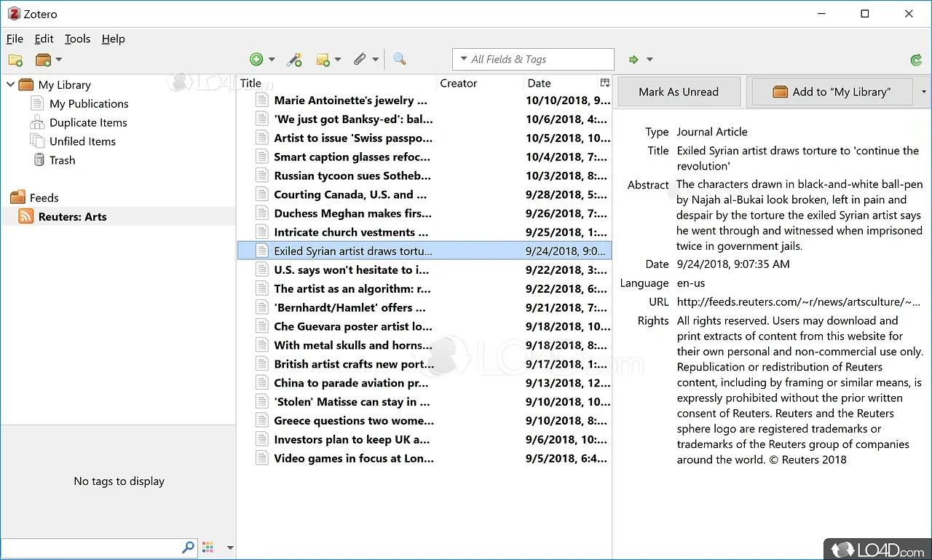Image resolution: width=932 pixels, height=560 pixels.
Task: Open the Edit menu
Action: (x=44, y=39)
